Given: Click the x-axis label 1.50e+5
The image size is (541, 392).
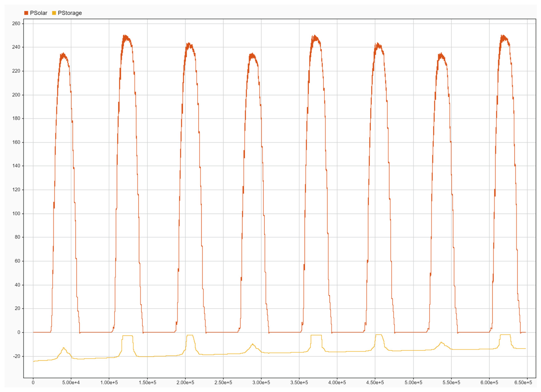Looking at the screenshot, I should (147, 382).
